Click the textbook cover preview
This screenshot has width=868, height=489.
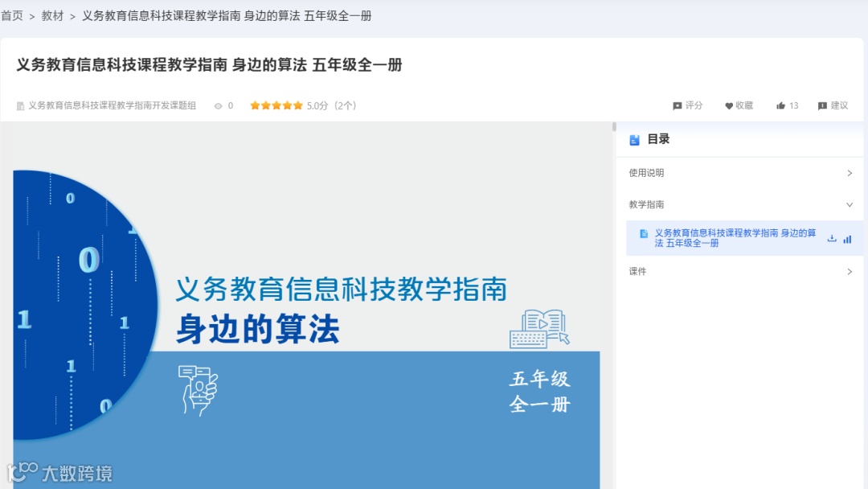[306, 306]
